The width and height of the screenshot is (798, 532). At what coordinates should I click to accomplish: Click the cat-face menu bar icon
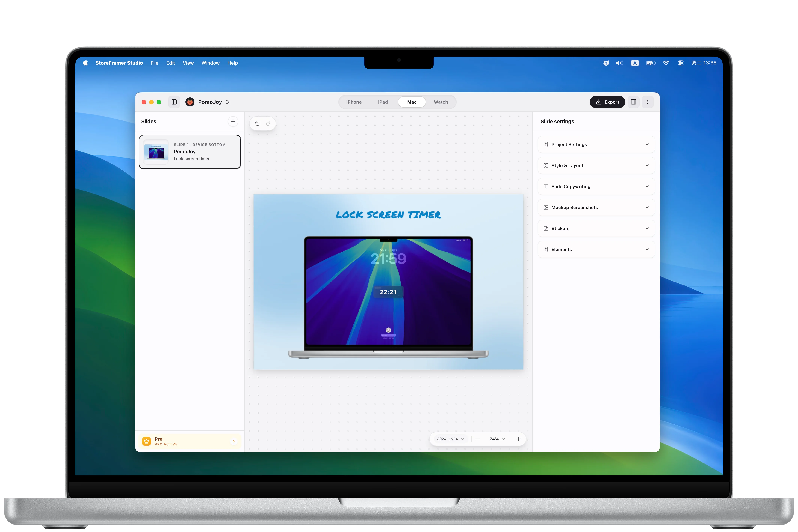coord(606,63)
